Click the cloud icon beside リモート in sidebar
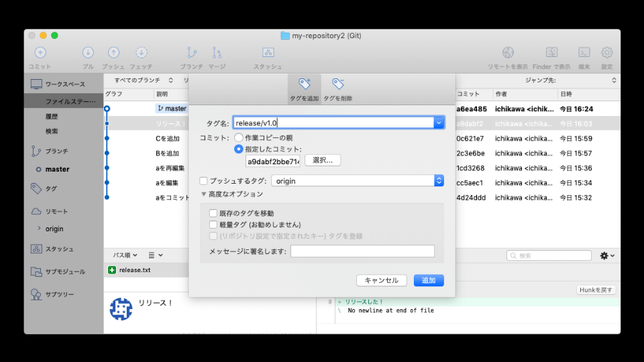644x362 pixels. coord(36,211)
